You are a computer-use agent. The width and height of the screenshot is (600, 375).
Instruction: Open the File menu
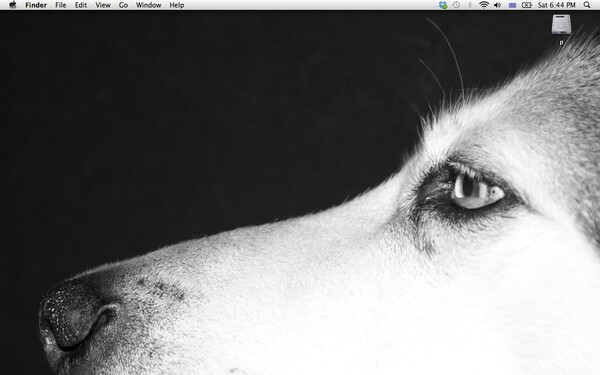tap(60, 5)
